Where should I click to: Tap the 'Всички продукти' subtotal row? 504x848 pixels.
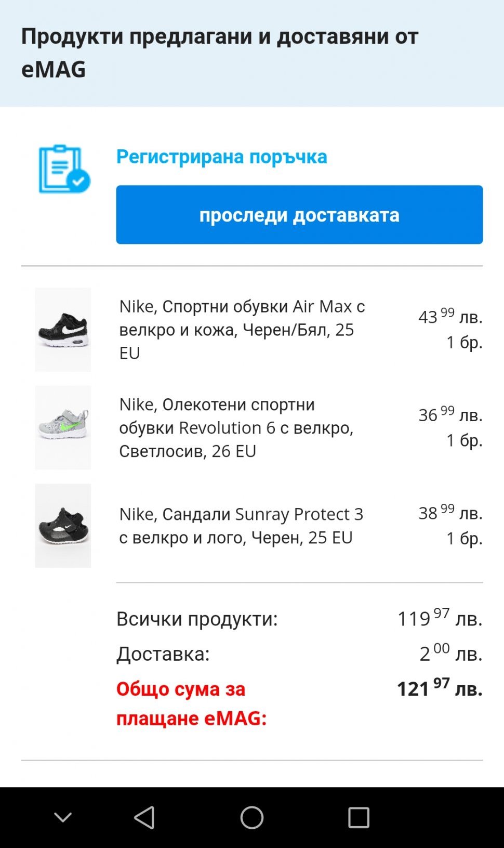click(299, 619)
